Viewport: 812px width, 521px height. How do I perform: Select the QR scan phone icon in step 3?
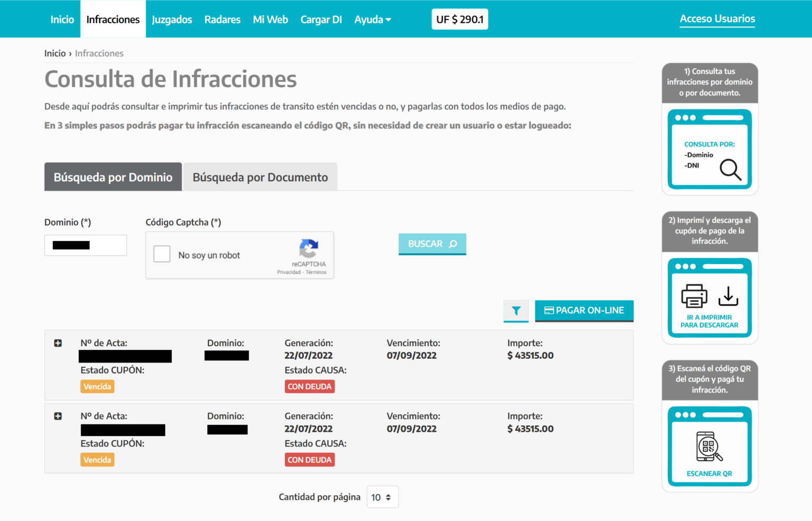point(709,446)
